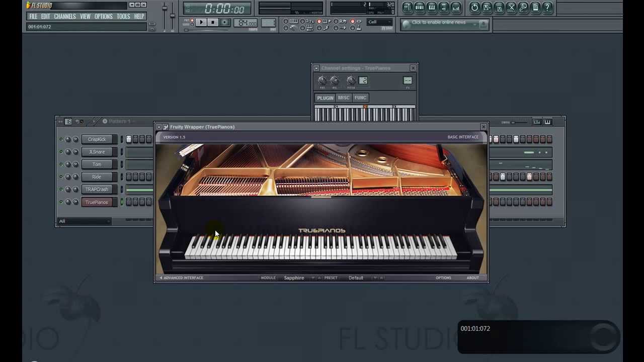This screenshot has height=362, width=644.
Task: Open the piano roll icon in top toolbar
Action: coord(432,8)
